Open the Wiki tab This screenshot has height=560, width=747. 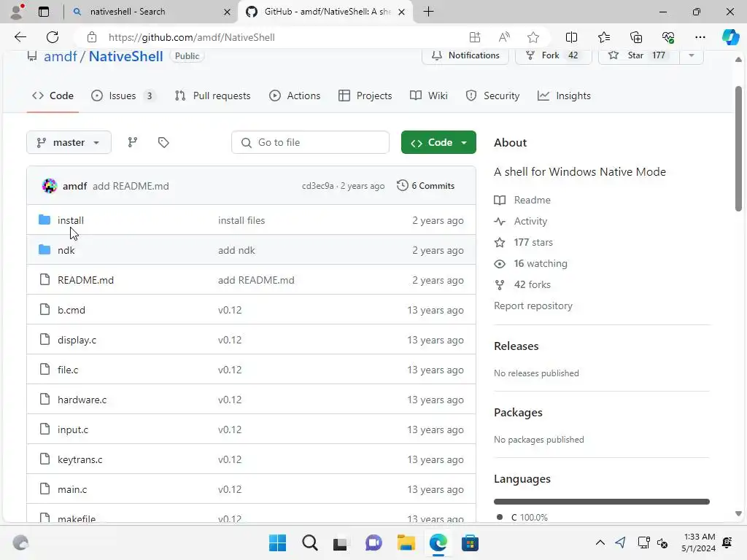click(429, 96)
